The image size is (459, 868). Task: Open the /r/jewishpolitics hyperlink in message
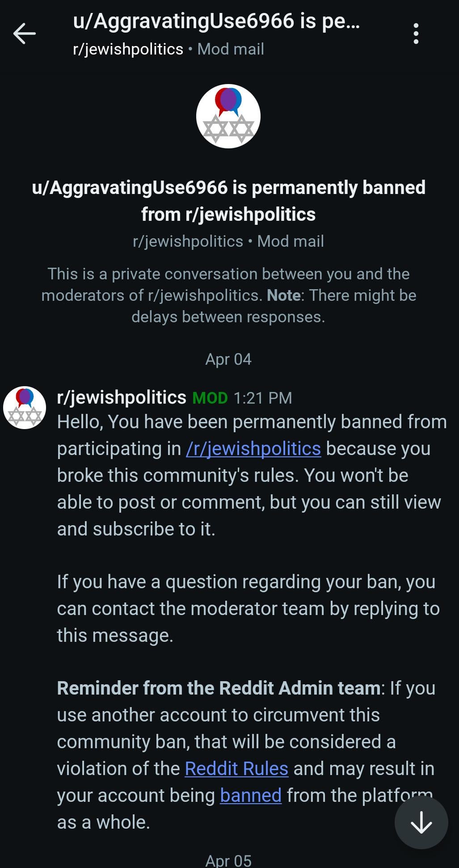[253, 449]
